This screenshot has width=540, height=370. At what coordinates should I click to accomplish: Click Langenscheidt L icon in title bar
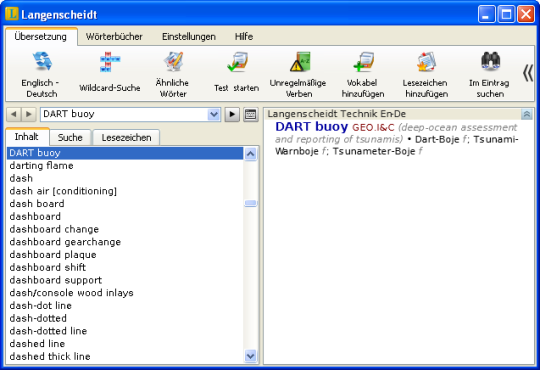[12, 14]
